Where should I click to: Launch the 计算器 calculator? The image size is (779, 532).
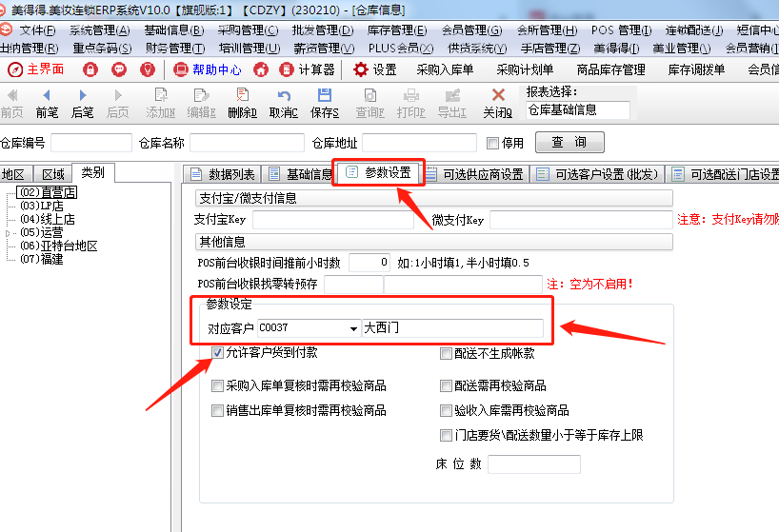[x=307, y=69]
